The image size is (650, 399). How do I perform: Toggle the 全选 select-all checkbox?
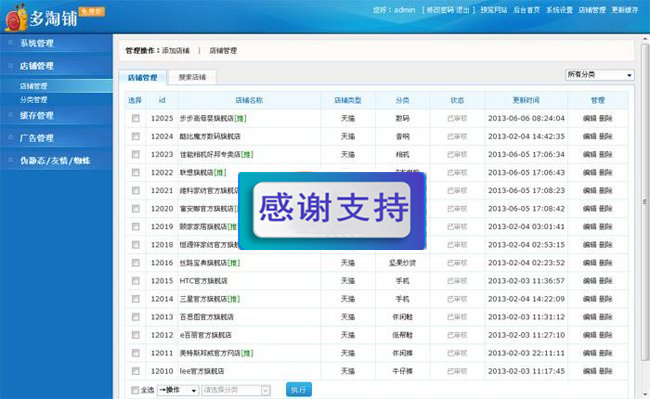click(135, 390)
